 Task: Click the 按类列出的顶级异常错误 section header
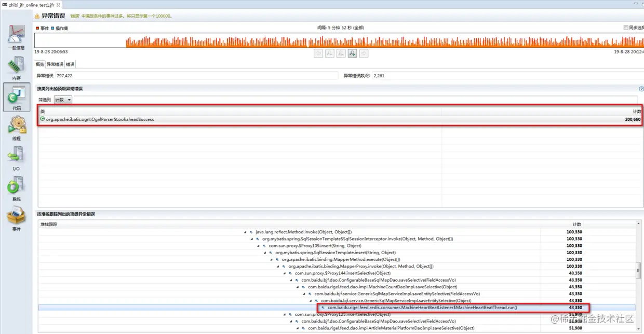pos(60,89)
